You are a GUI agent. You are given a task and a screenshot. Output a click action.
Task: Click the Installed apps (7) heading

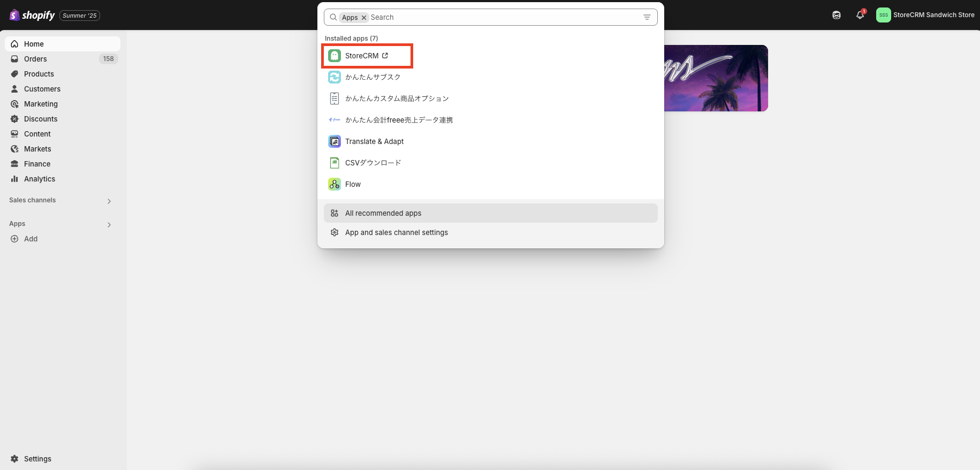click(351, 39)
